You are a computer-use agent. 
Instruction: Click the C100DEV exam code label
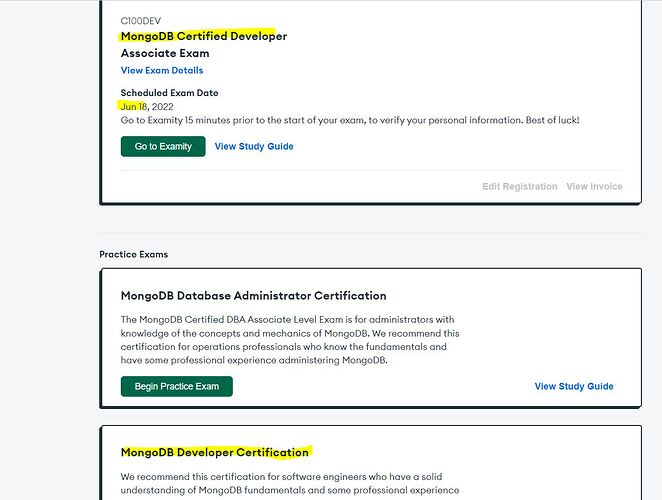click(140, 21)
